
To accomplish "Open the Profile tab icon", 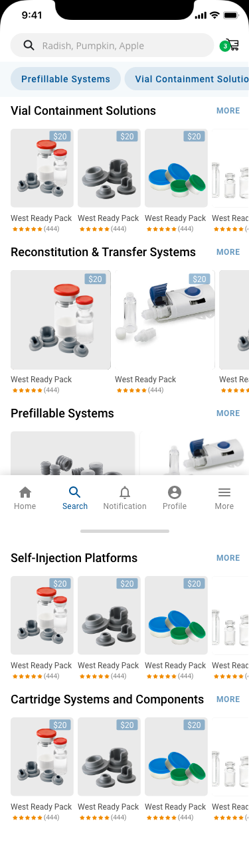I will [x=175, y=498].
